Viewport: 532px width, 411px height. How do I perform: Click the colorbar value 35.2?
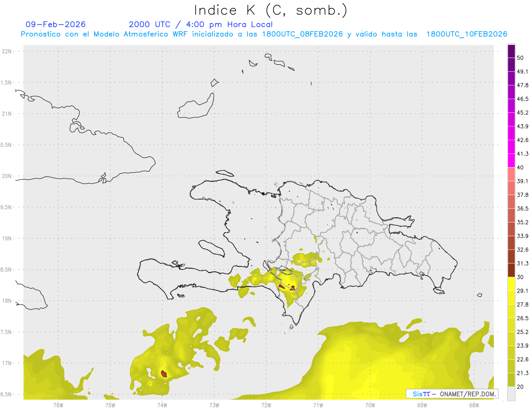click(x=523, y=222)
